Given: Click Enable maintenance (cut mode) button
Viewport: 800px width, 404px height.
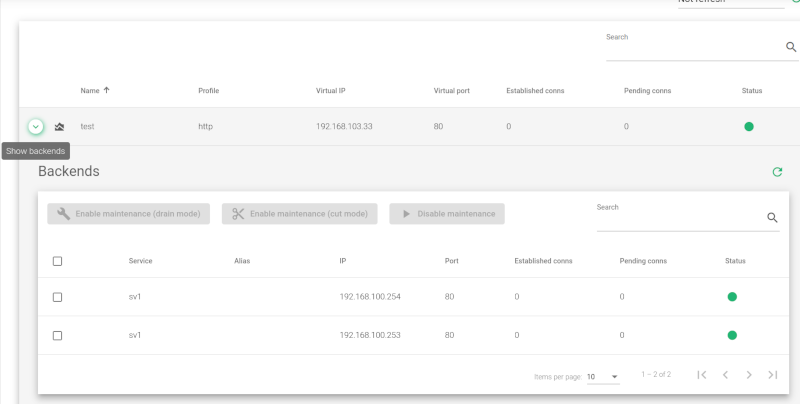Looking at the screenshot, I should tap(299, 214).
